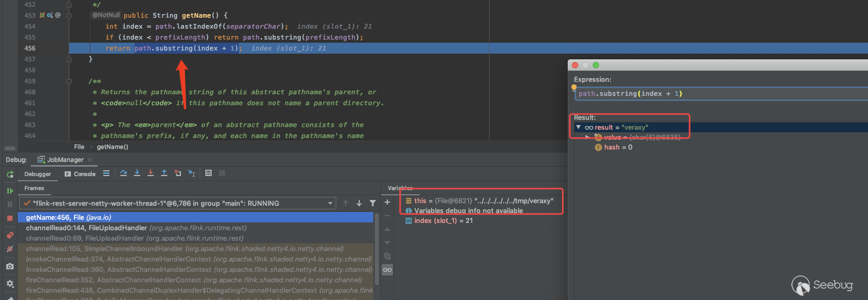
Task: Rerun JobManager debug session
Action: coord(10,174)
